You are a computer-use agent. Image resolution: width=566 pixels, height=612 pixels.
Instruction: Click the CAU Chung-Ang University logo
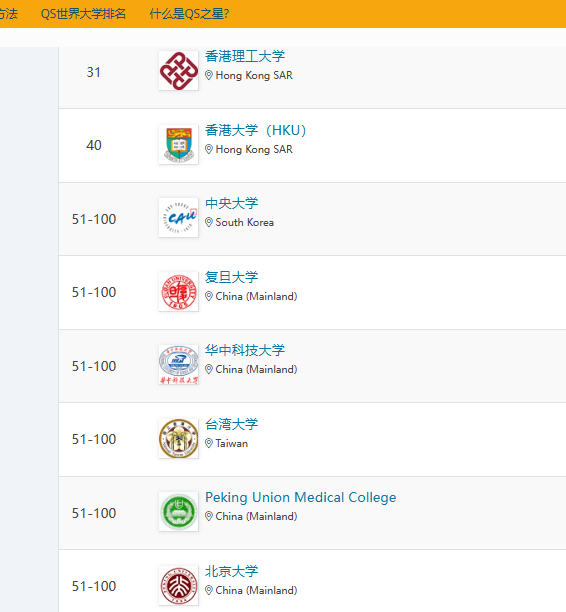pyautogui.click(x=178, y=217)
